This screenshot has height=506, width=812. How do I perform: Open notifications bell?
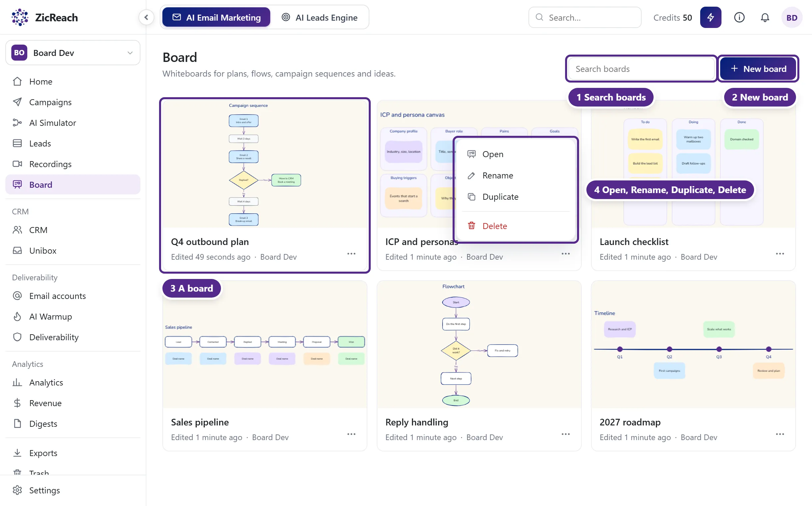765,17
